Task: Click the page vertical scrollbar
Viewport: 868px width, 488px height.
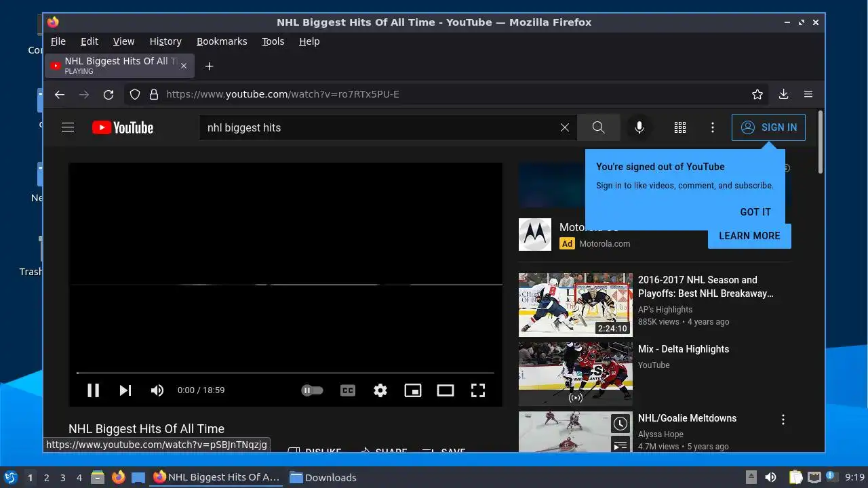Action: (821, 142)
